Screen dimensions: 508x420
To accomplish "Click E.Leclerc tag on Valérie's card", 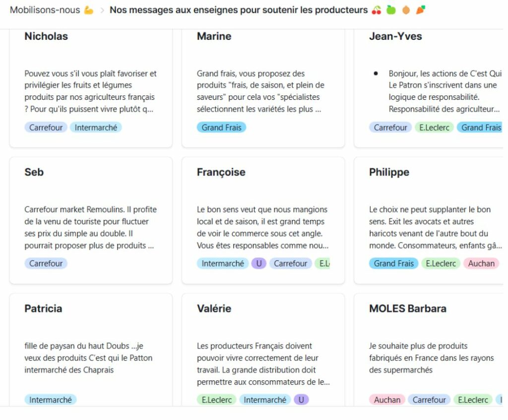I will [x=216, y=400].
